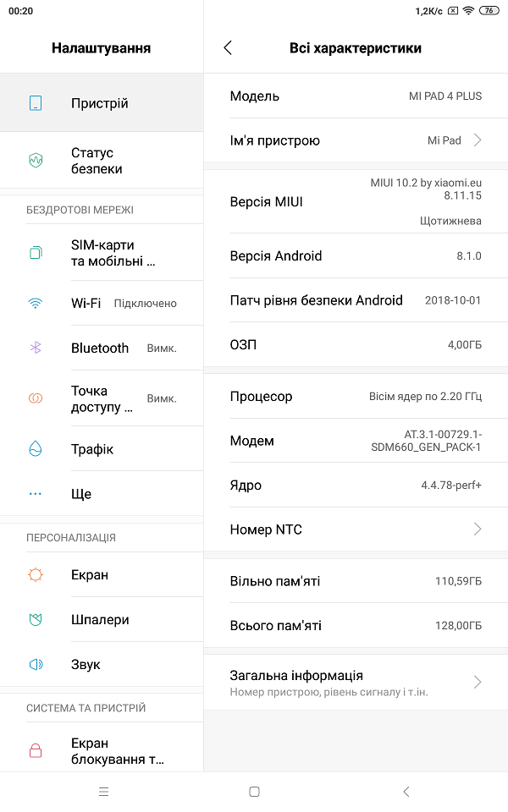Open Екран display settings

(102, 575)
